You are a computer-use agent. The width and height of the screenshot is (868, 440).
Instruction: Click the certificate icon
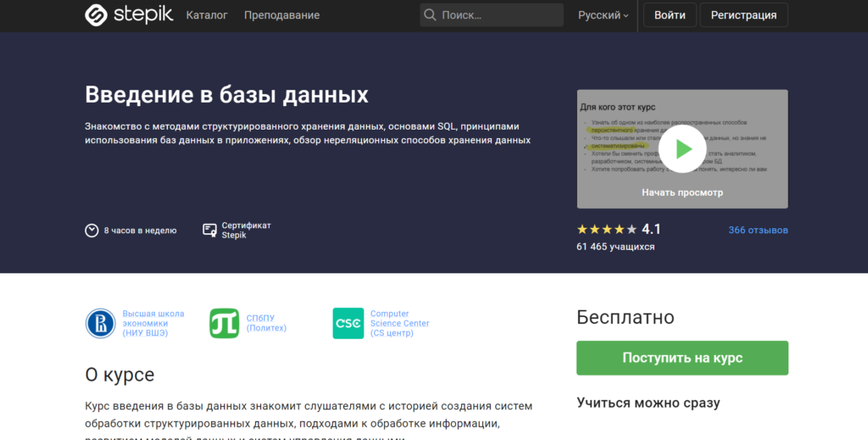[209, 231]
